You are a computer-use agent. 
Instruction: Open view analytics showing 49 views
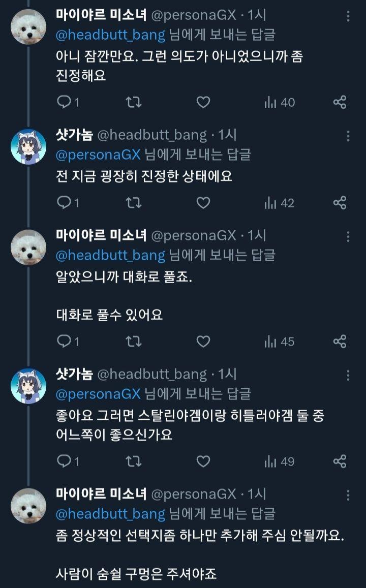click(x=280, y=461)
